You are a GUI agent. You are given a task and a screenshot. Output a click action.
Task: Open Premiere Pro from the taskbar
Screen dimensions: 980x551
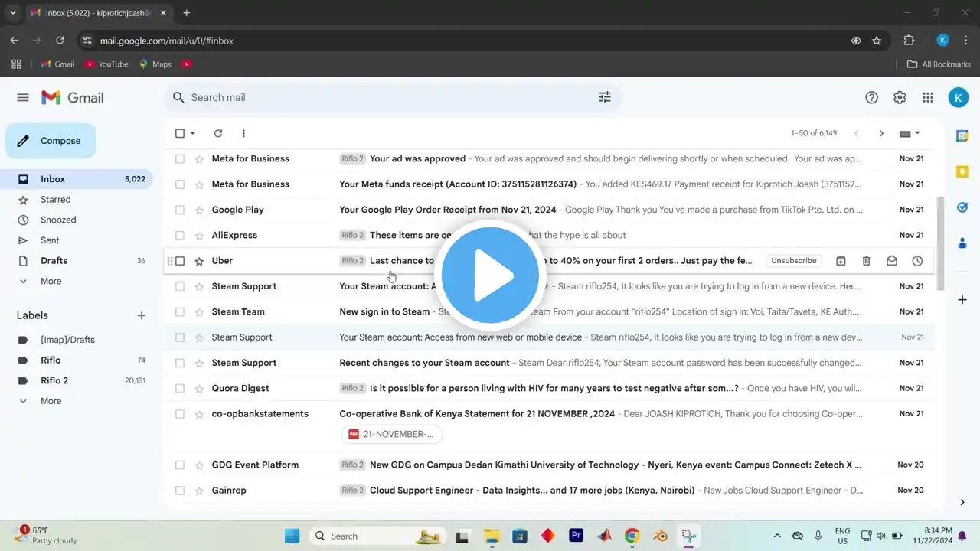(576, 536)
